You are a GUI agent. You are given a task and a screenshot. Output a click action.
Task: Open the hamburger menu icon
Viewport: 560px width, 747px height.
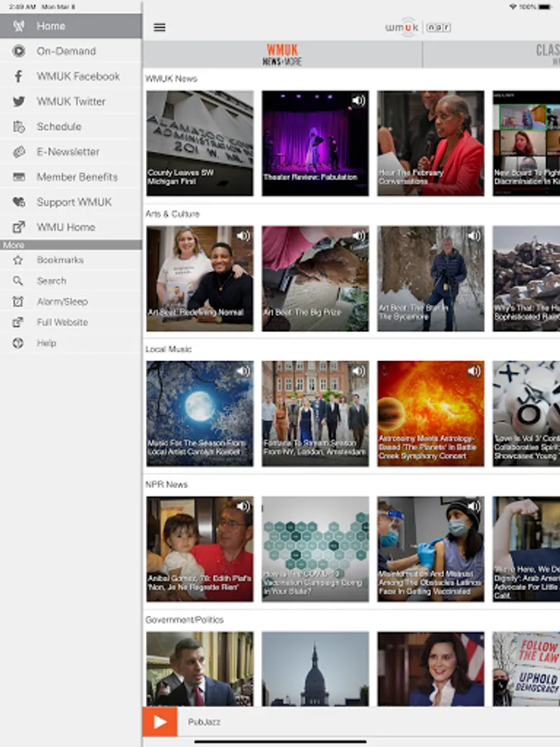coord(159,27)
